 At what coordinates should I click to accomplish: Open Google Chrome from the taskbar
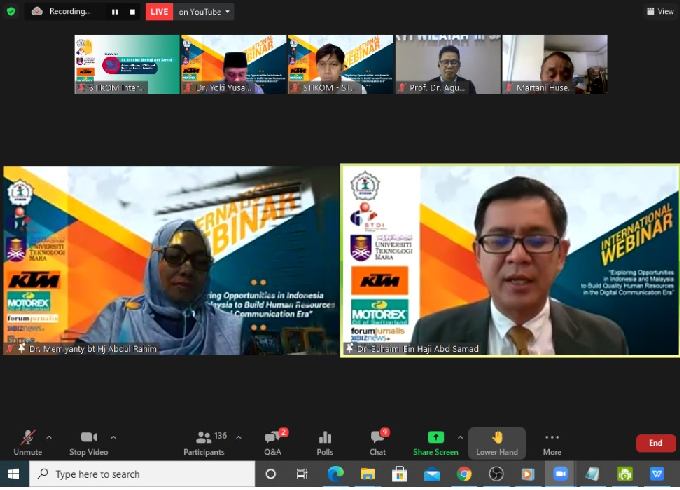(x=464, y=474)
